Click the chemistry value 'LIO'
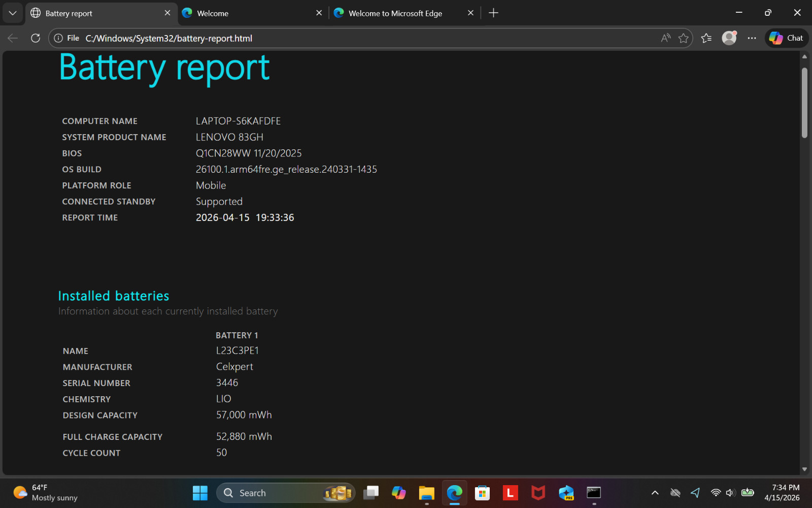The width and height of the screenshot is (812, 508). [x=224, y=399]
